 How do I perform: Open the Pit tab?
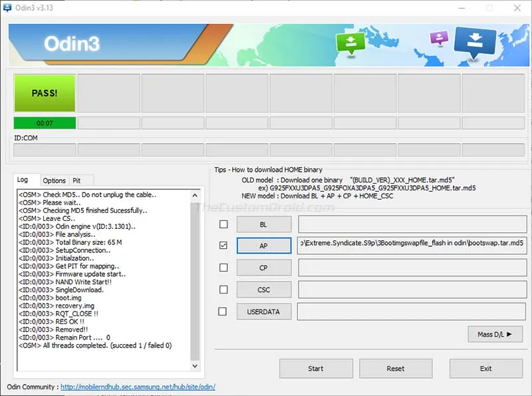(77, 180)
